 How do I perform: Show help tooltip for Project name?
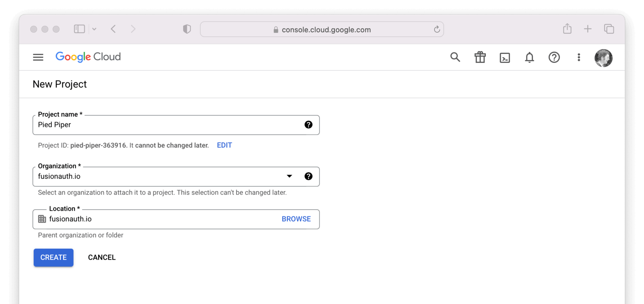click(308, 125)
